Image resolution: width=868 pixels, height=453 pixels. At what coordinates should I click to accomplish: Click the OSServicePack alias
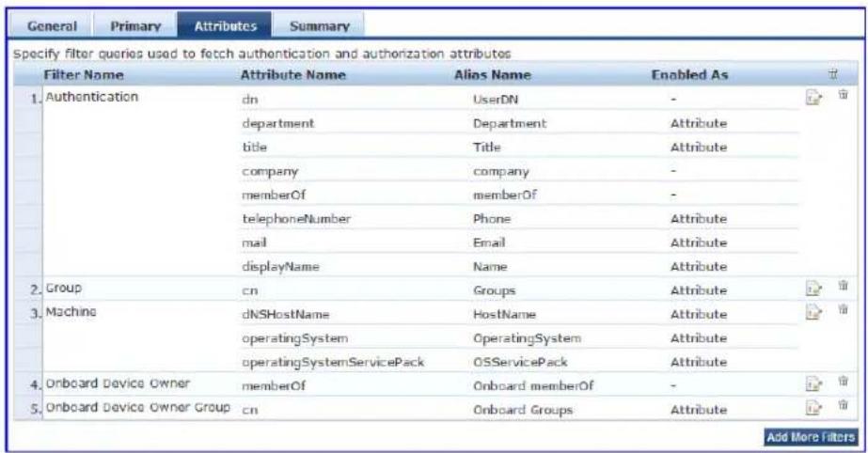pyautogui.click(x=520, y=362)
